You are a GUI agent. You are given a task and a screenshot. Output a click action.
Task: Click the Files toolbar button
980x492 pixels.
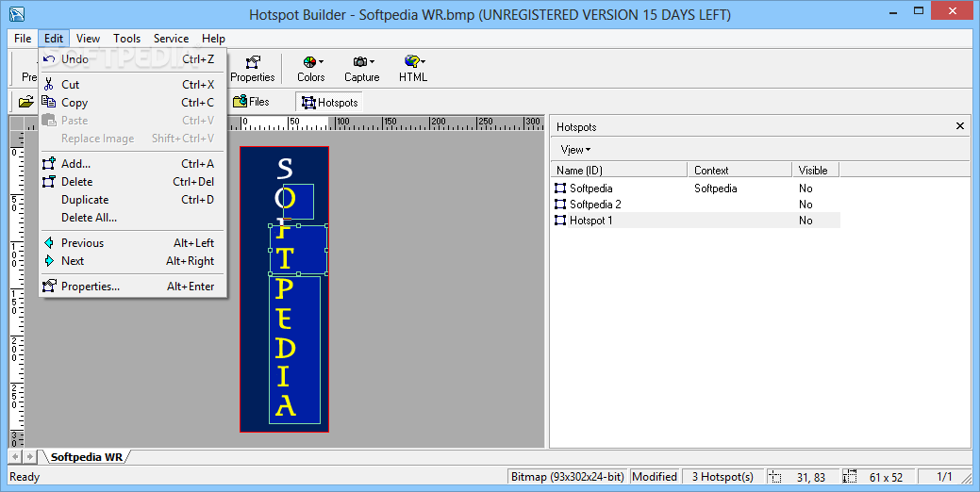click(251, 102)
